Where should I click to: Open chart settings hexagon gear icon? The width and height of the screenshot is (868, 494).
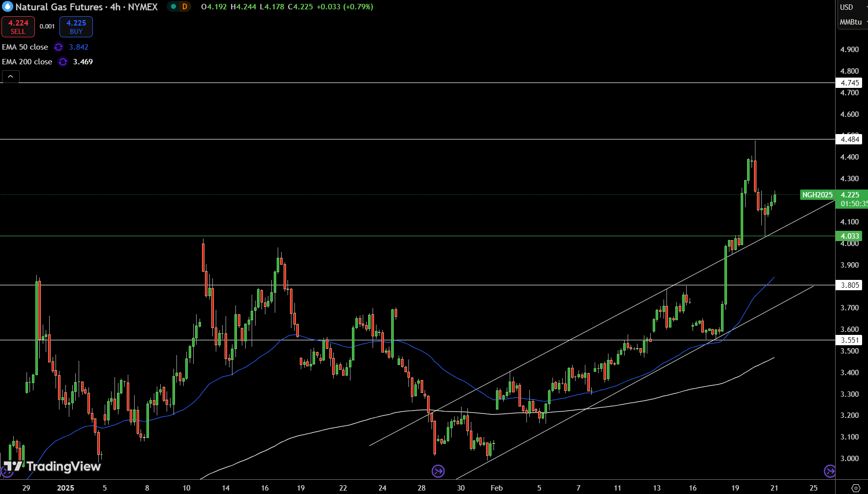coord(856,488)
